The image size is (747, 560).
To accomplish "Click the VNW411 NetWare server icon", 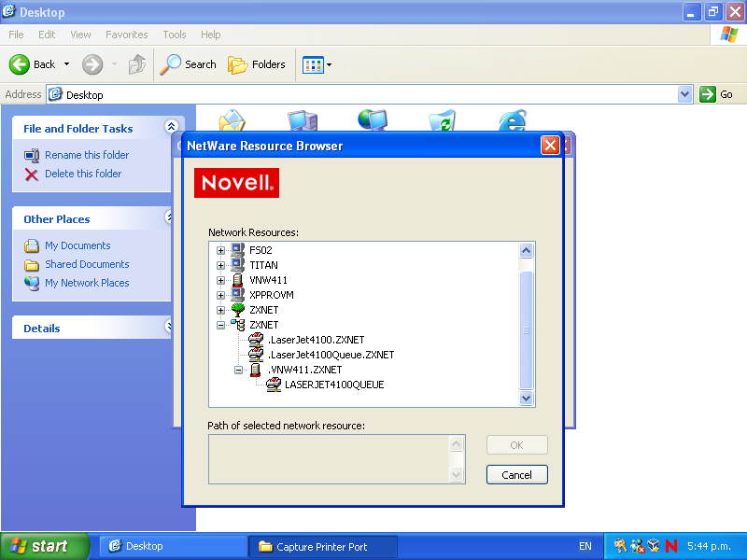I will 237,280.
